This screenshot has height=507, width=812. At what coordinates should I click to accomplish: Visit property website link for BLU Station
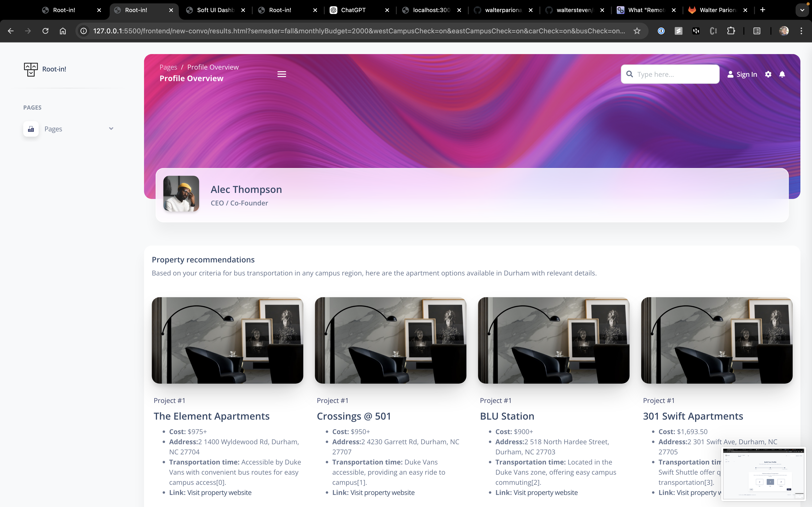pyautogui.click(x=545, y=492)
